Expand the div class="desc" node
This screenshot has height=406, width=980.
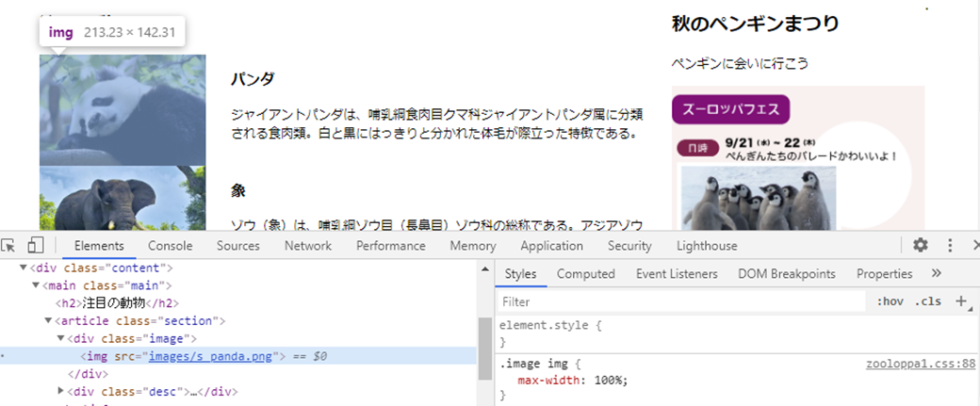60,390
